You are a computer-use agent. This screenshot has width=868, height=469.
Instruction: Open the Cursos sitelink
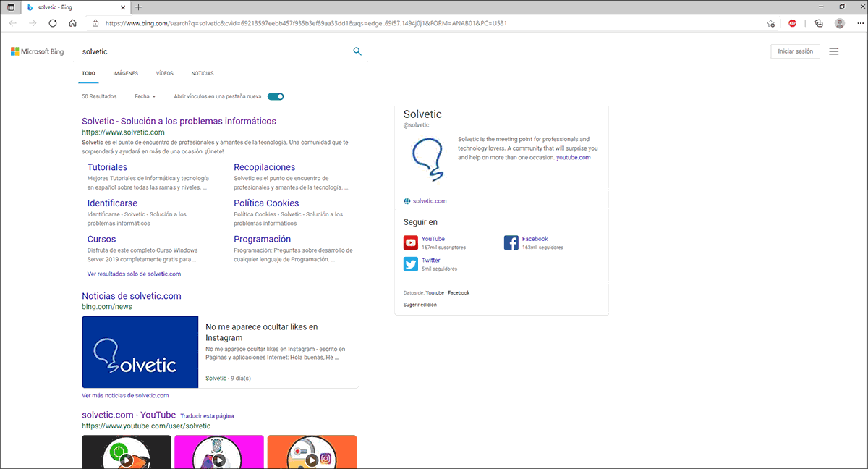pos(101,239)
